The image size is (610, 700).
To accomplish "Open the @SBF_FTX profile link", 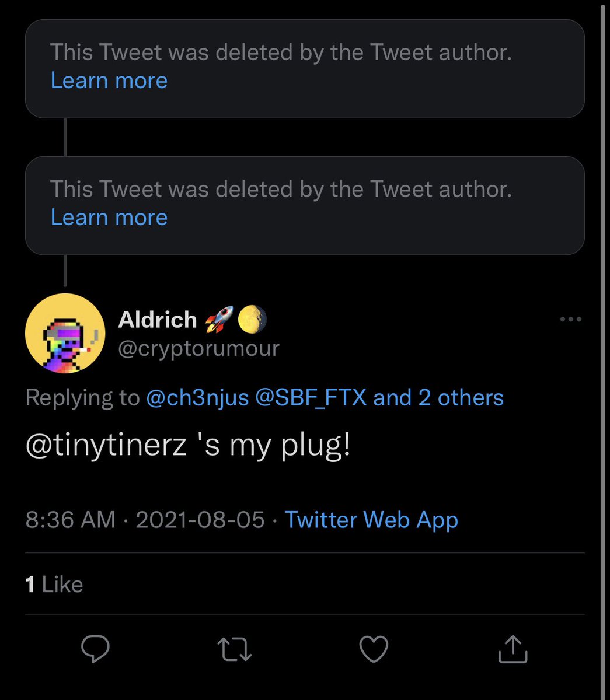I will tap(311, 398).
